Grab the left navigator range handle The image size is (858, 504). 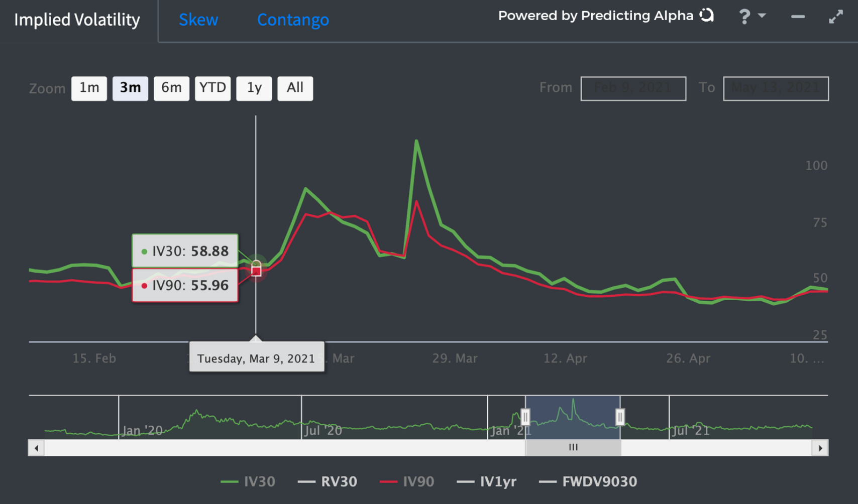click(x=525, y=417)
